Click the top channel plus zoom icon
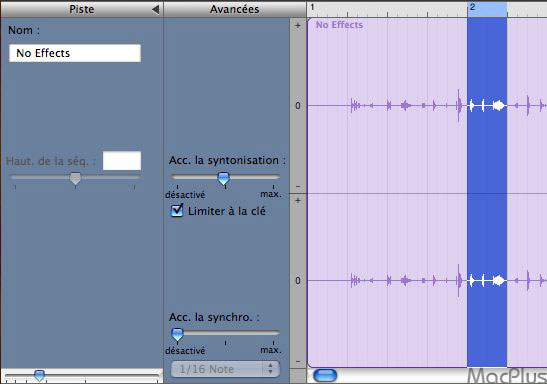Image resolution: width=547 pixels, height=384 pixels. (x=298, y=25)
